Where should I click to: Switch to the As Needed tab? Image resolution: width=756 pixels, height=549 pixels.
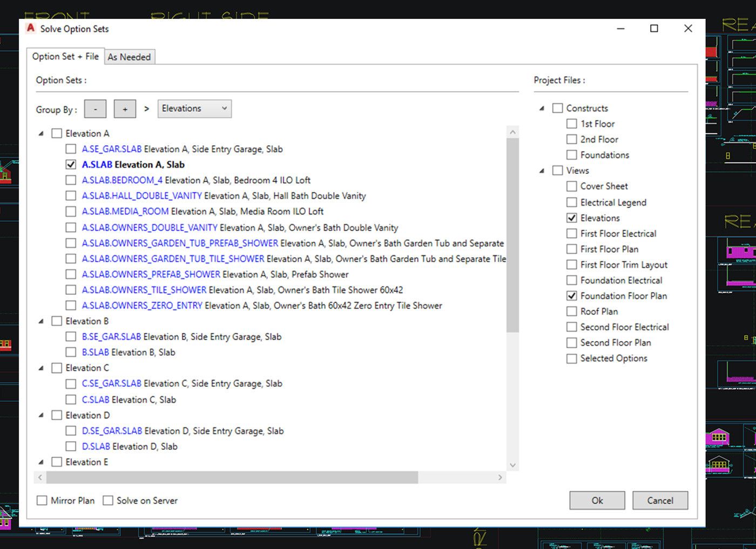click(129, 57)
